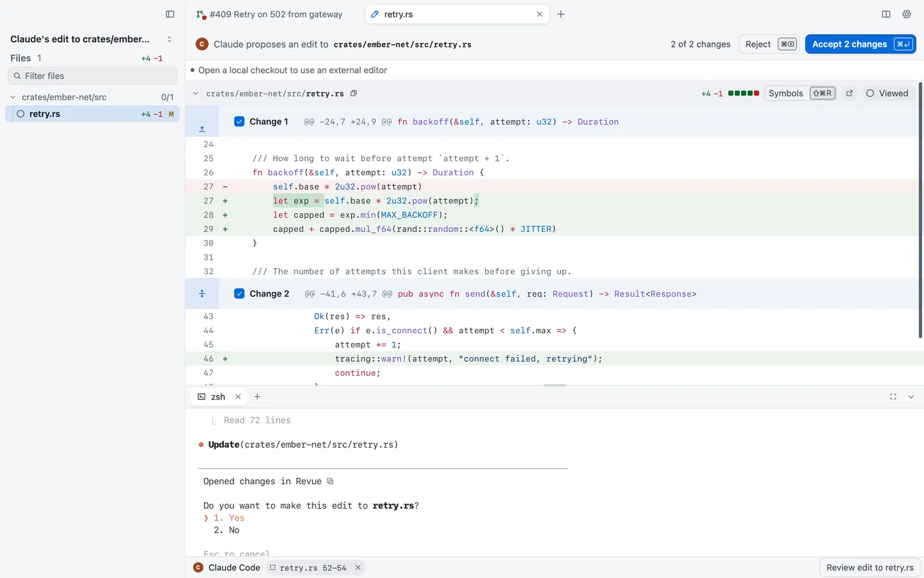Close the zsh terminal tab

pos(238,397)
